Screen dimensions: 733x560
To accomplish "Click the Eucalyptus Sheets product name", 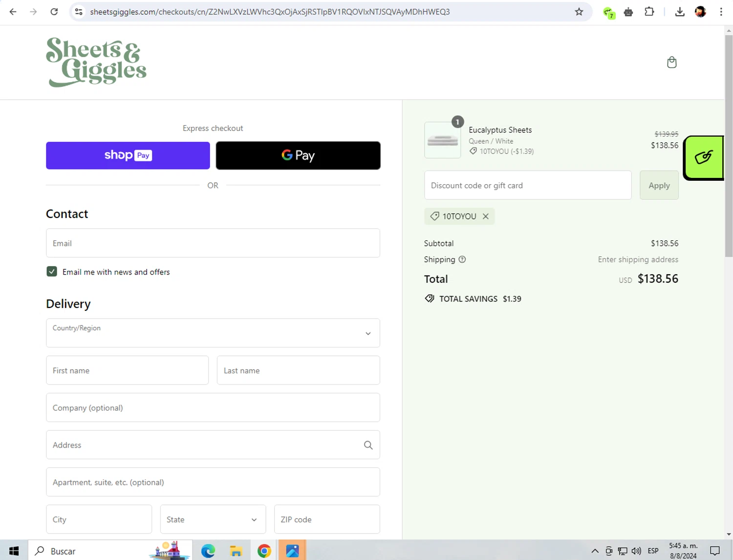I will pos(500,130).
